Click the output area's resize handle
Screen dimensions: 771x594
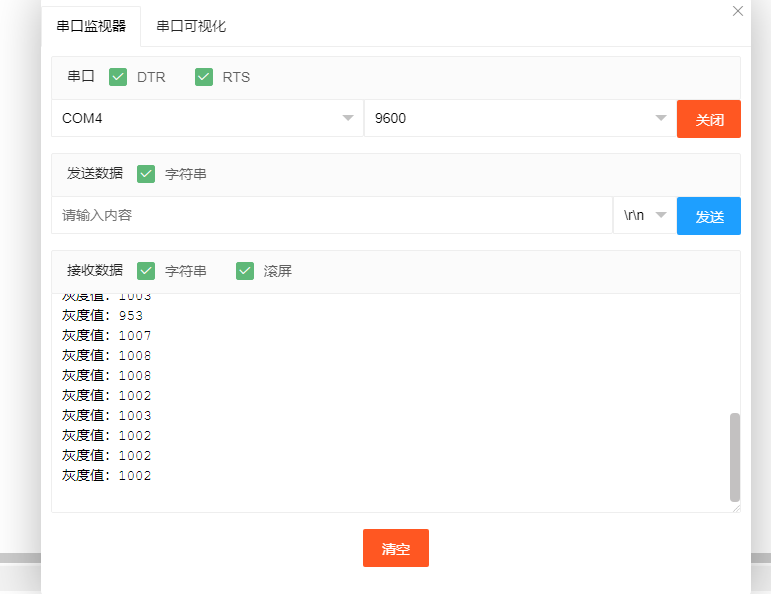(736, 508)
